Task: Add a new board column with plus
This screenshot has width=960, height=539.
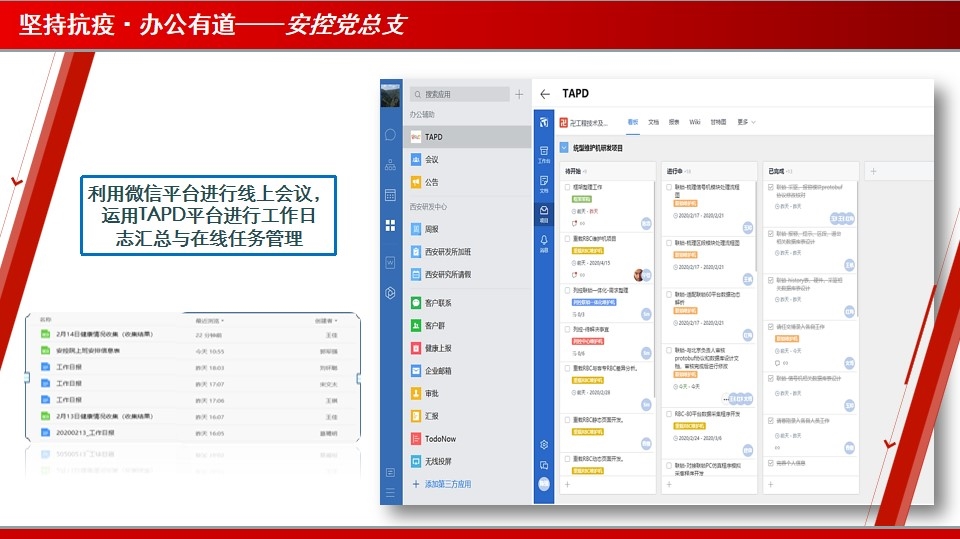Action: tap(874, 172)
